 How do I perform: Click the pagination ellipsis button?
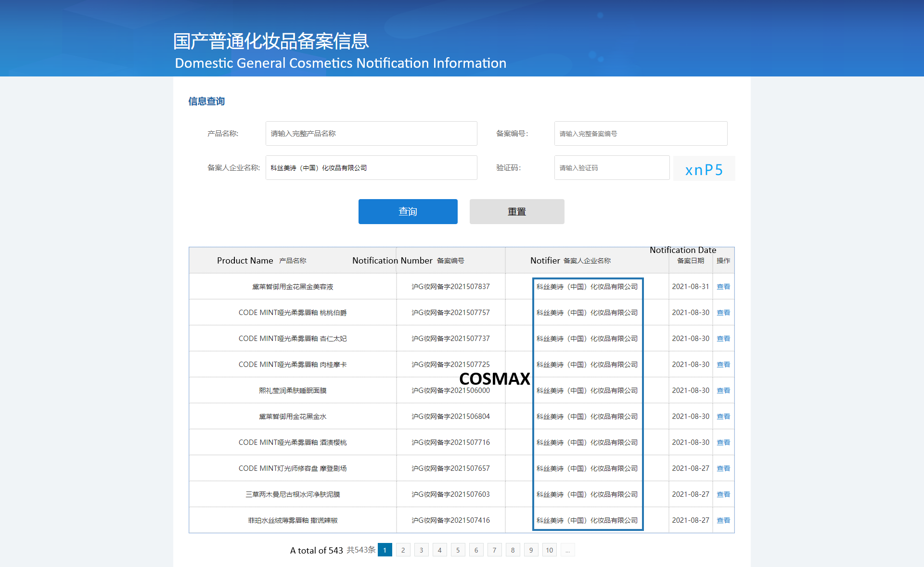pyautogui.click(x=568, y=550)
